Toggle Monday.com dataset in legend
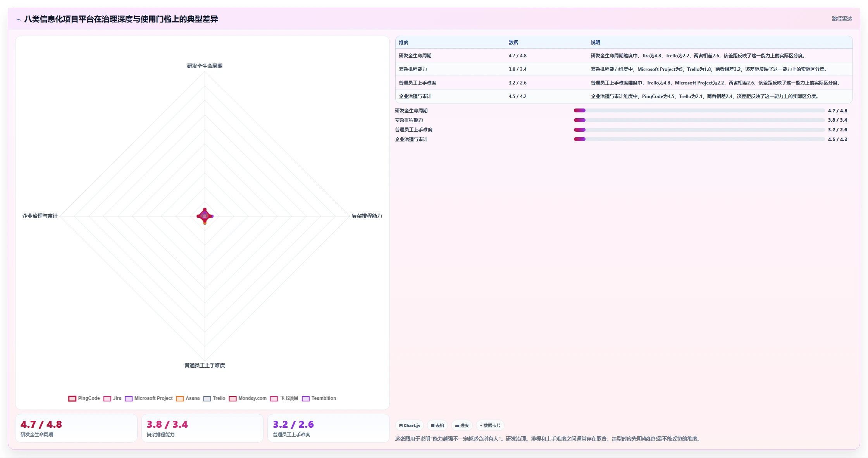Screen dimensions: 868x458 pos(248,398)
